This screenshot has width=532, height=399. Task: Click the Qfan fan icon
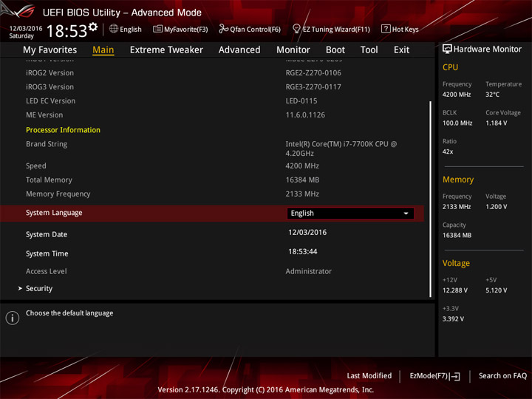tap(223, 29)
